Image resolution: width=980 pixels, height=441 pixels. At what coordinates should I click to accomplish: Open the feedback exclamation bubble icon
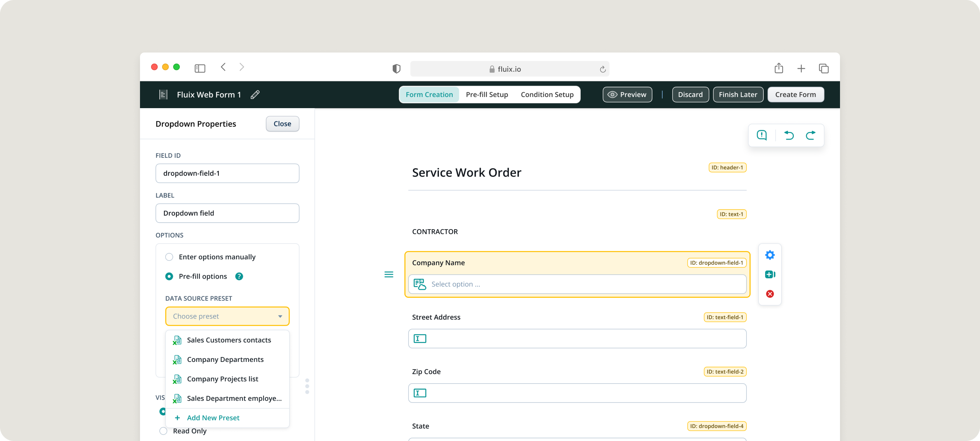click(762, 135)
